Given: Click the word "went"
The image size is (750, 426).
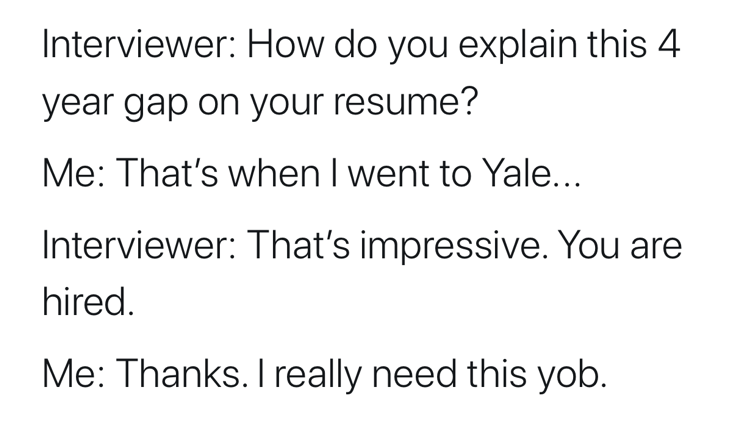Looking at the screenshot, I should (x=387, y=175).
